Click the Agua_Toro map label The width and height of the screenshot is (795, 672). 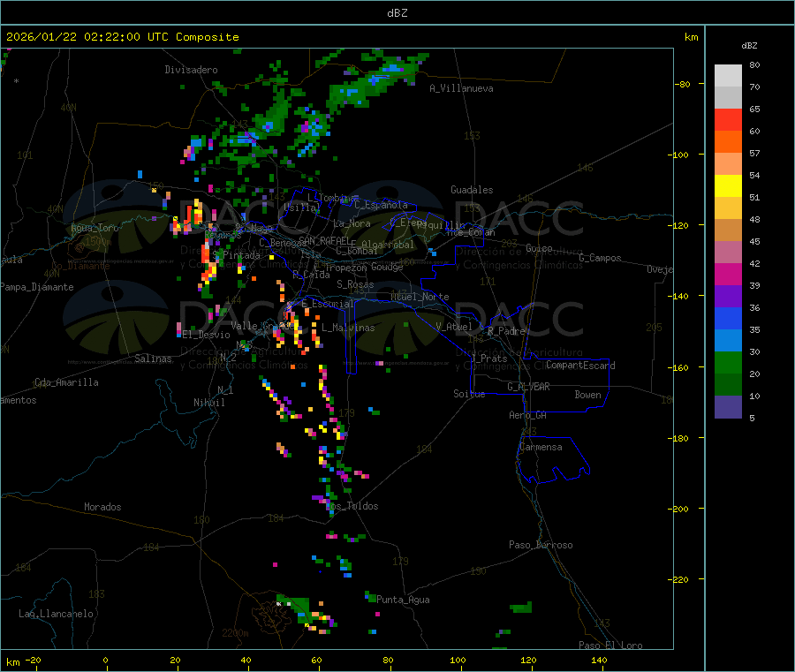pyautogui.click(x=95, y=228)
